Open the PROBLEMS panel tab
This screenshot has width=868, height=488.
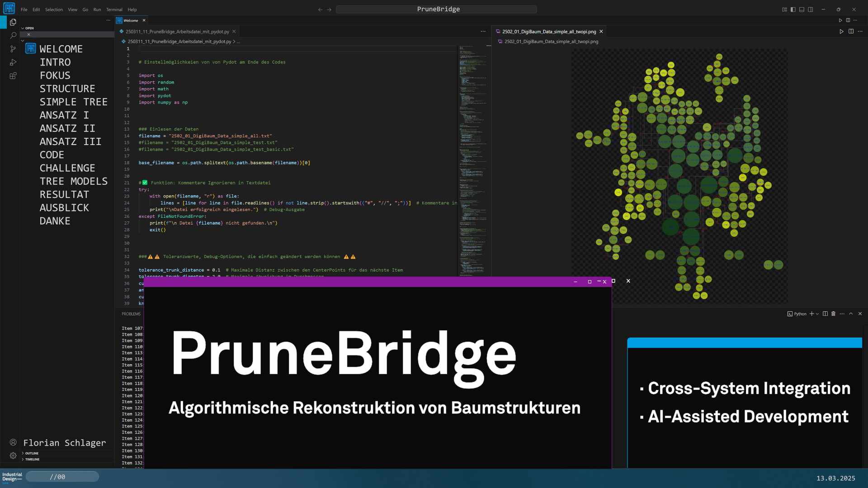click(x=131, y=314)
